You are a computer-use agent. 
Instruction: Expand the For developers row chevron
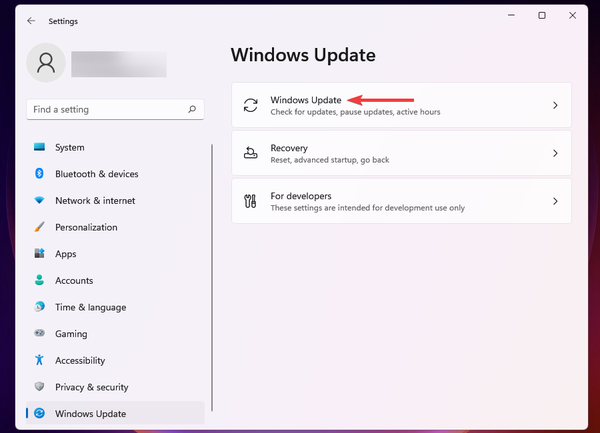(x=555, y=201)
